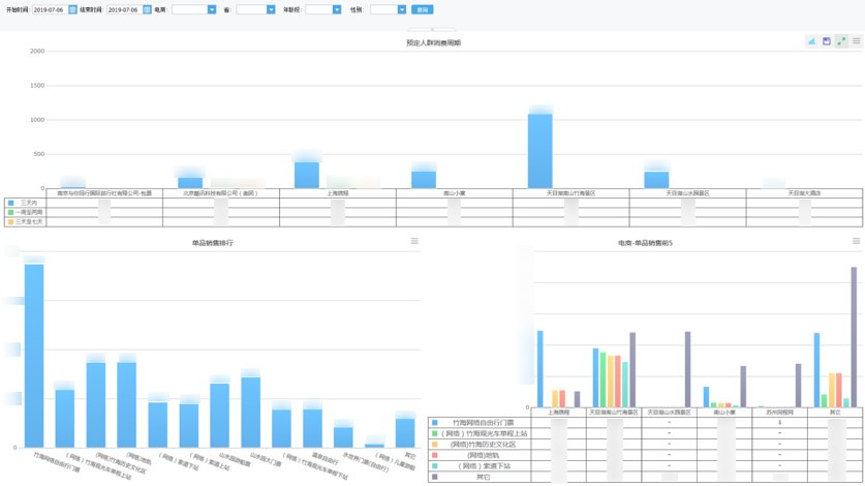Click 上海携程 column header in bottom-right table

pyautogui.click(x=558, y=413)
